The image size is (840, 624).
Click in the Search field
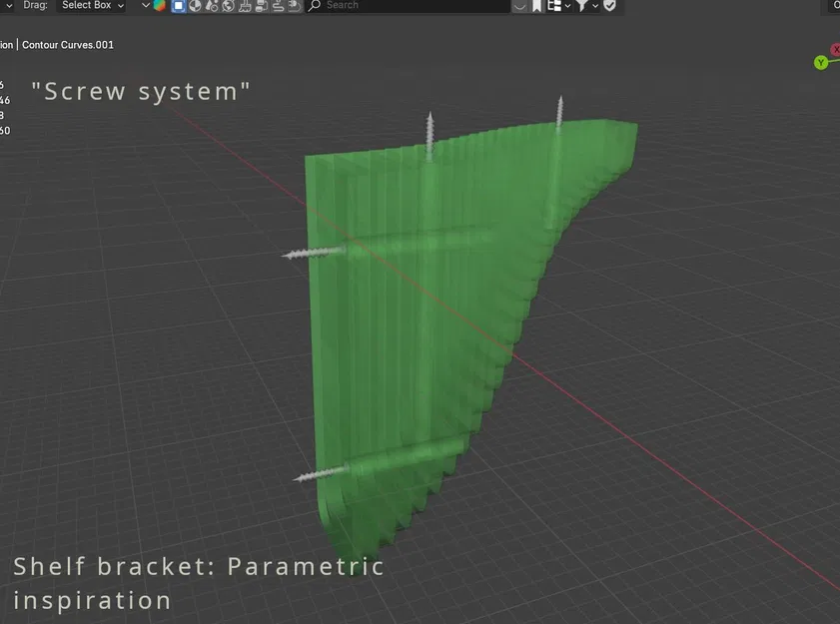point(408,5)
